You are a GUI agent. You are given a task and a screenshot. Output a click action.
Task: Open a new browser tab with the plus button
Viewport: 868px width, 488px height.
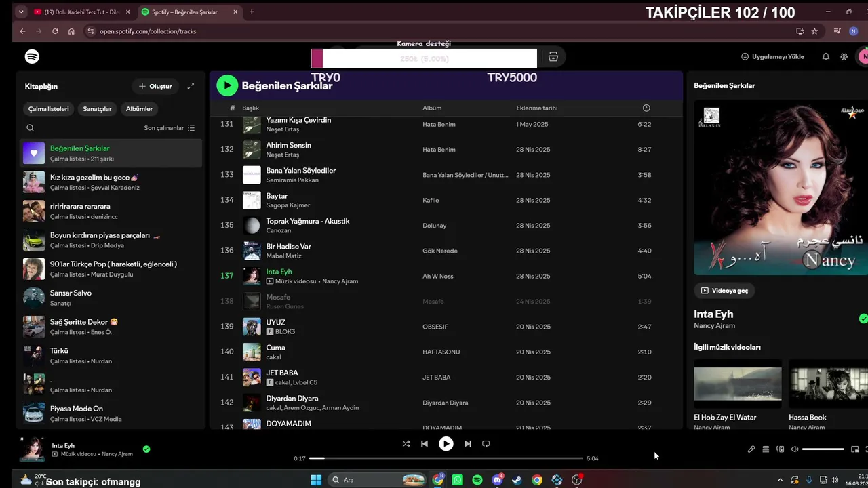252,12
